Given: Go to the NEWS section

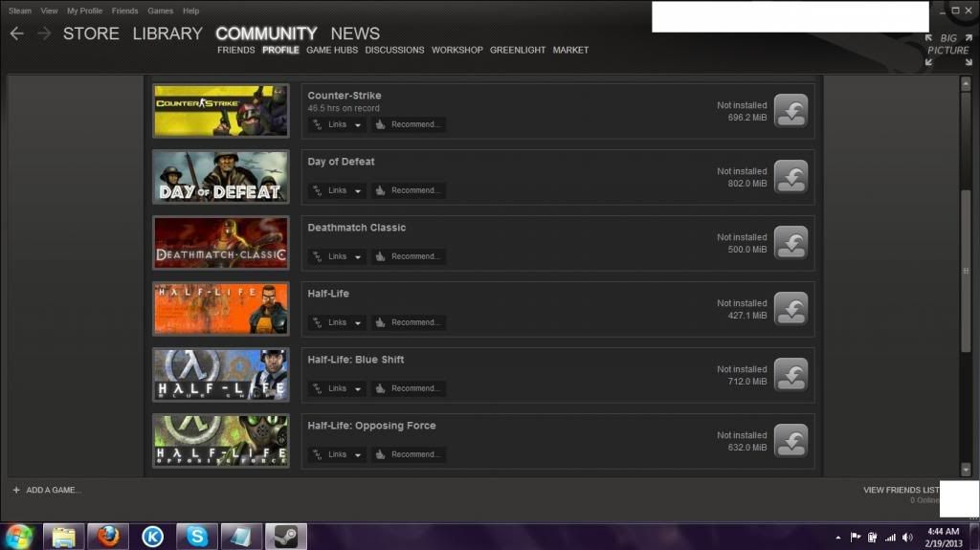Looking at the screenshot, I should [x=355, y=33].
